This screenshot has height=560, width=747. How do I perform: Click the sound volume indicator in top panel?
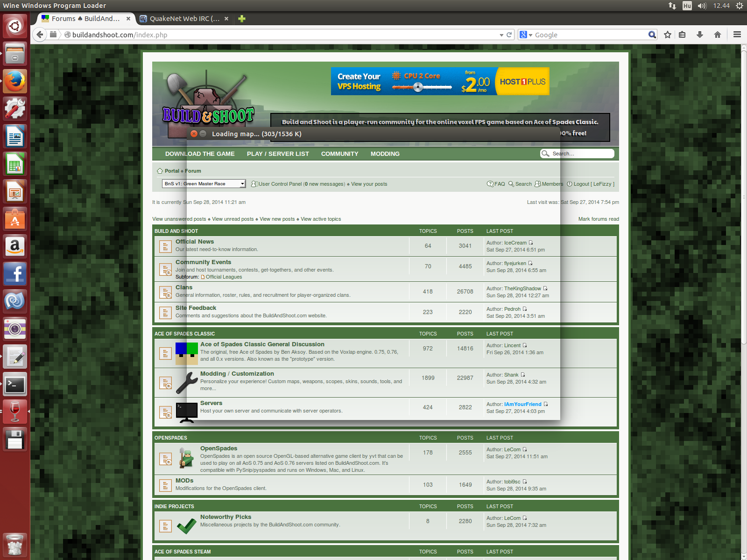(x=702, y=6)
